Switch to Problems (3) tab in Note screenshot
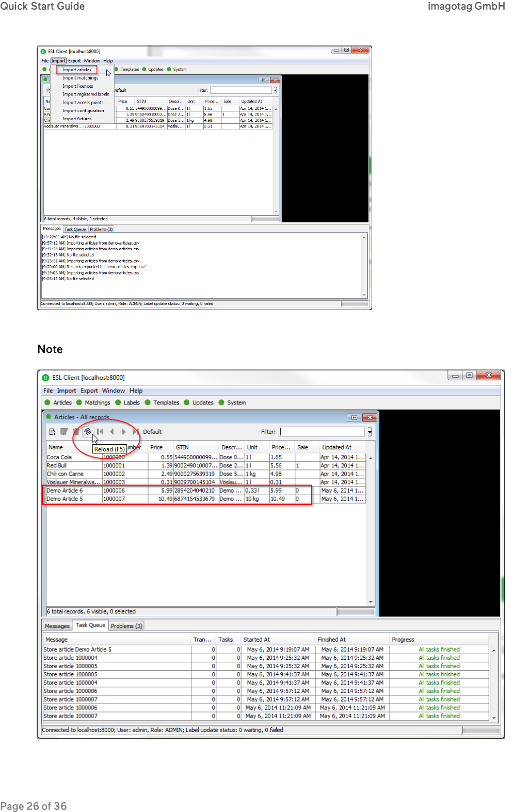This screenshot has height=812, width=513. click(126, 626)
